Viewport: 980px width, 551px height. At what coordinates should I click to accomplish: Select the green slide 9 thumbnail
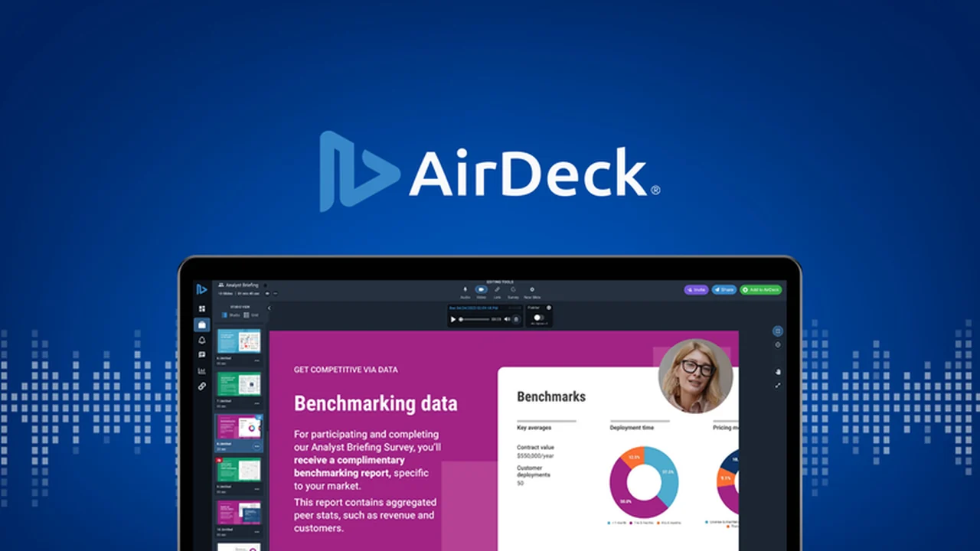(x=239, y=470)
